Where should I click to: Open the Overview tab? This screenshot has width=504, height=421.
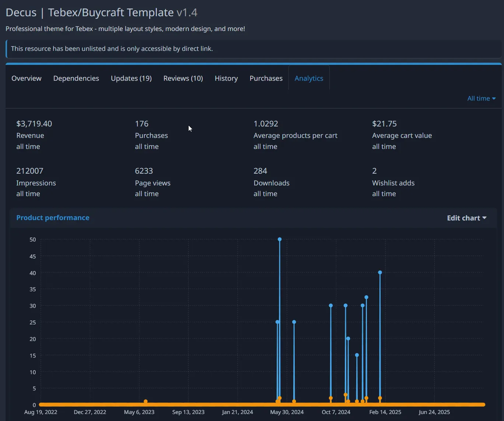click(26, 78)
